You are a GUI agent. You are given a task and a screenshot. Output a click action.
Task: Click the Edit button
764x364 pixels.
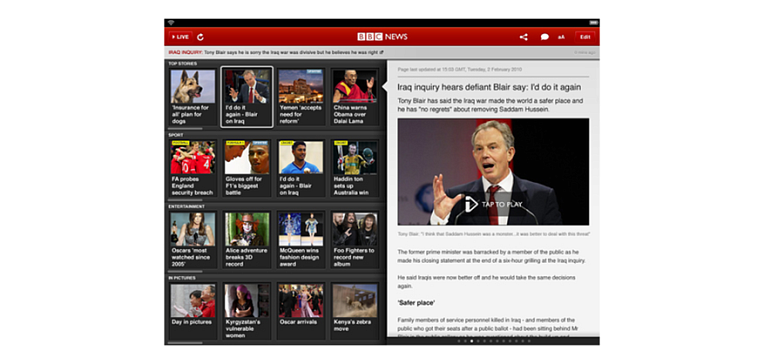coord(585,37)
